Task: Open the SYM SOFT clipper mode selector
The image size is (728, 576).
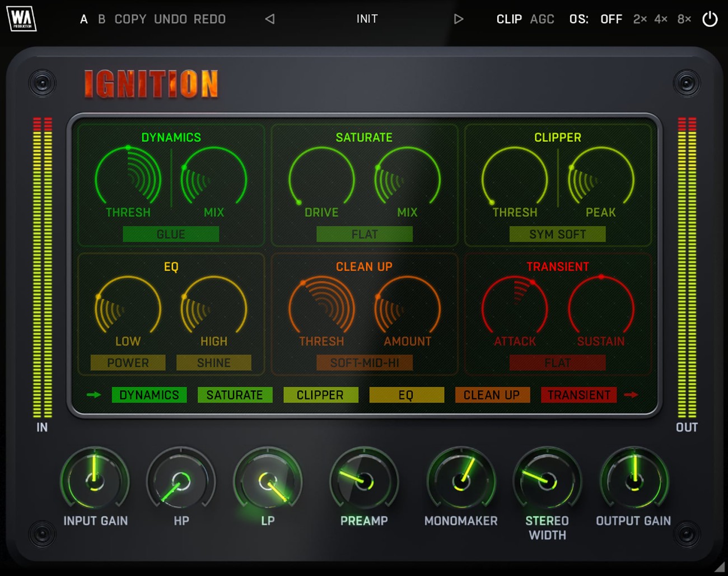Action: [x=557, y=234]
